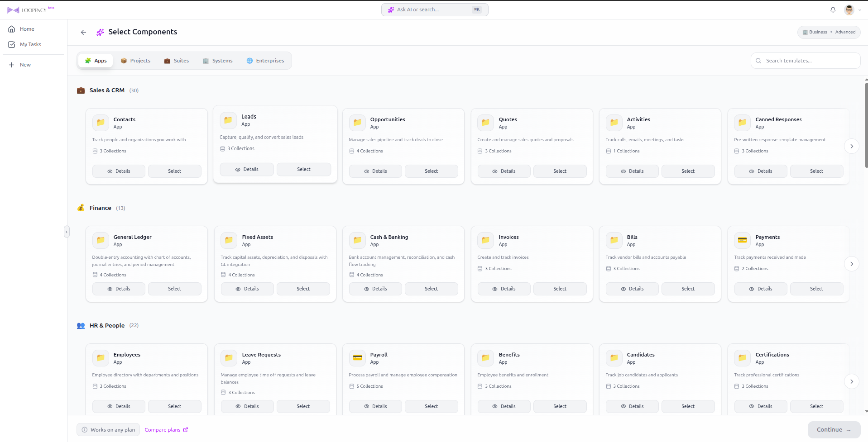Click the back arrow next to Select Components

click(x=83, y=32)
